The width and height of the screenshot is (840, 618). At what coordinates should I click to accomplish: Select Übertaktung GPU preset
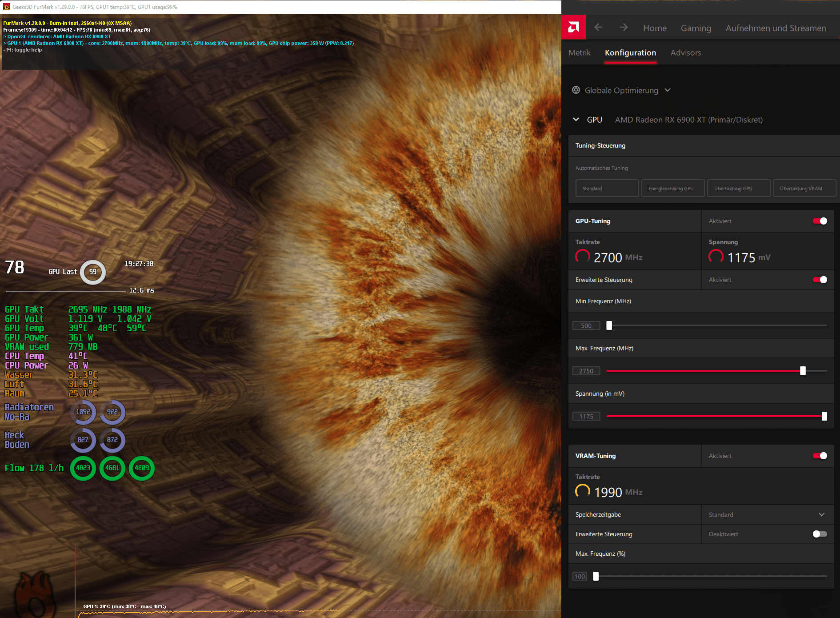click(739, 188)
